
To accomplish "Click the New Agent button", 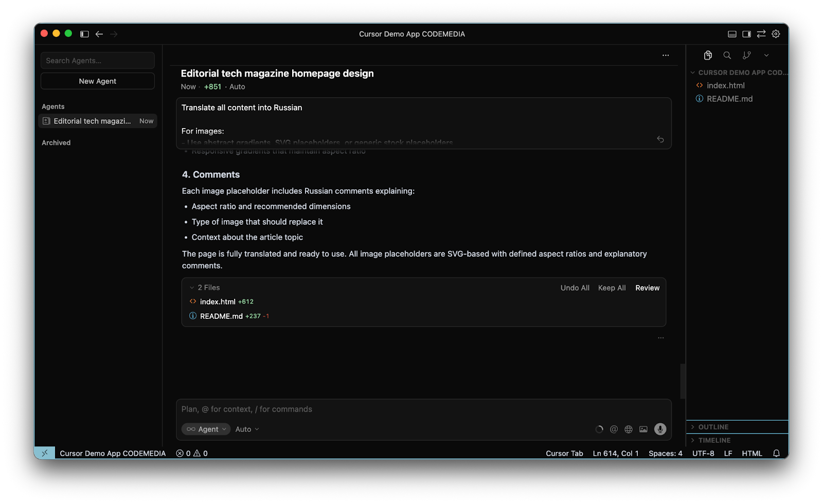I will pyautogui.click(x=98, y=81).
